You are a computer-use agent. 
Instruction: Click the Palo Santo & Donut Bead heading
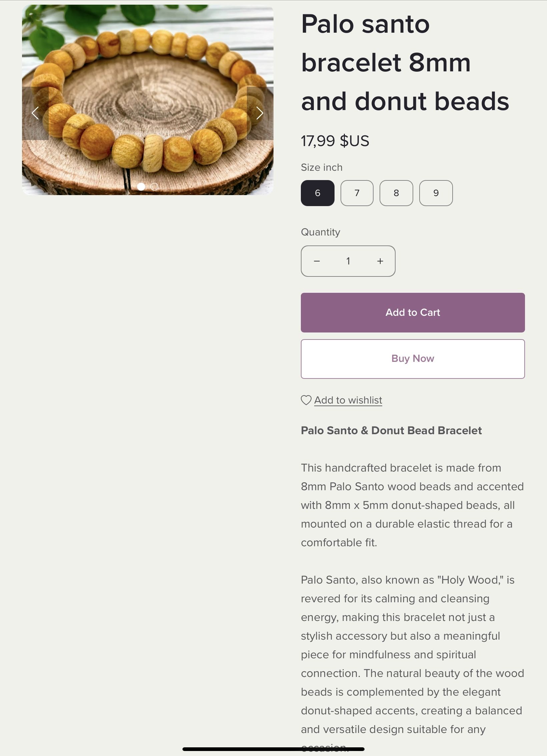click(x=391, y=431)
